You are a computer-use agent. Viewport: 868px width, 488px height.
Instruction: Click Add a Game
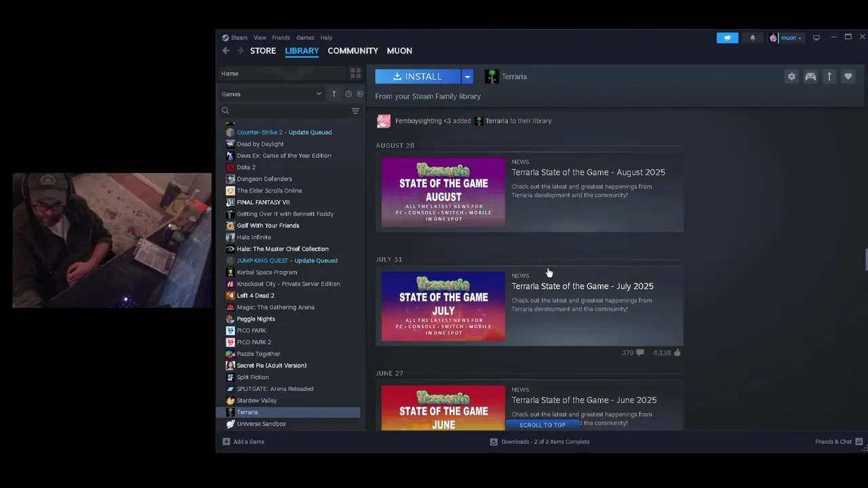pos(243,442)
